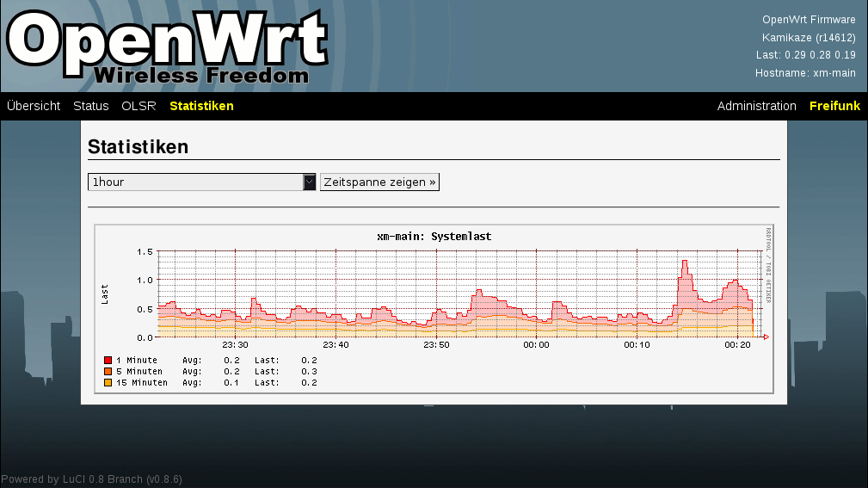The width and height of the screenshot is (868, 488).
Task: Switch to Administration mode
Action: coord(756,106)
